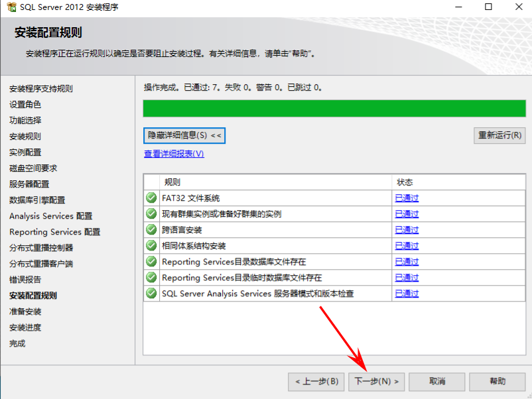The width and height of the screenshot is (532, 399).
Task: Select 功能选择 in the step list
Action: point(25,121)
